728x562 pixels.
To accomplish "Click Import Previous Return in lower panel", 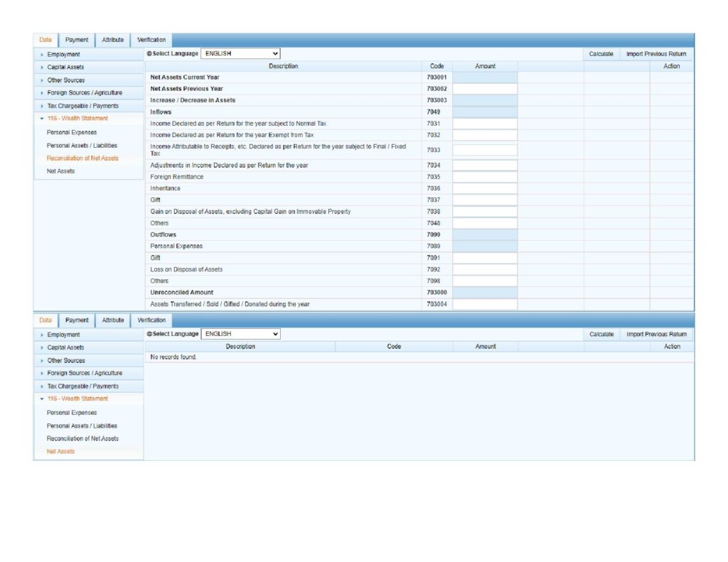I will pos(656,334).
